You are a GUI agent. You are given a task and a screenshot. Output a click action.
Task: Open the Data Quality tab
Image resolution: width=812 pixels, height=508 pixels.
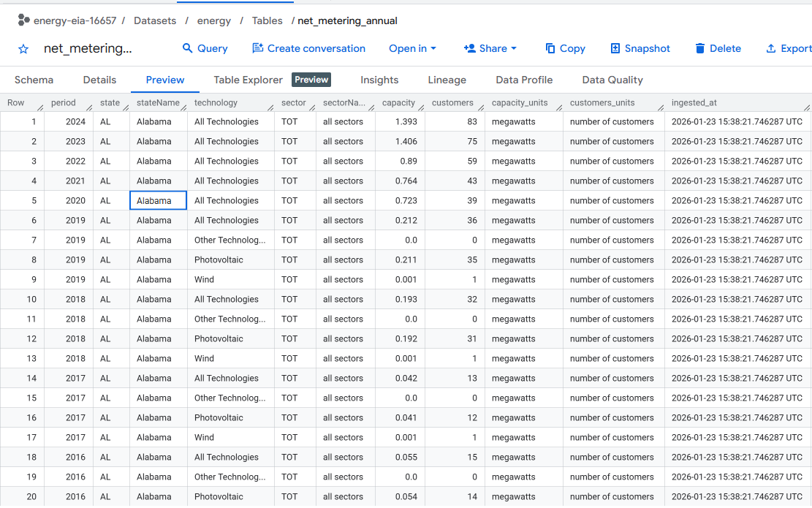click(612, 80)
